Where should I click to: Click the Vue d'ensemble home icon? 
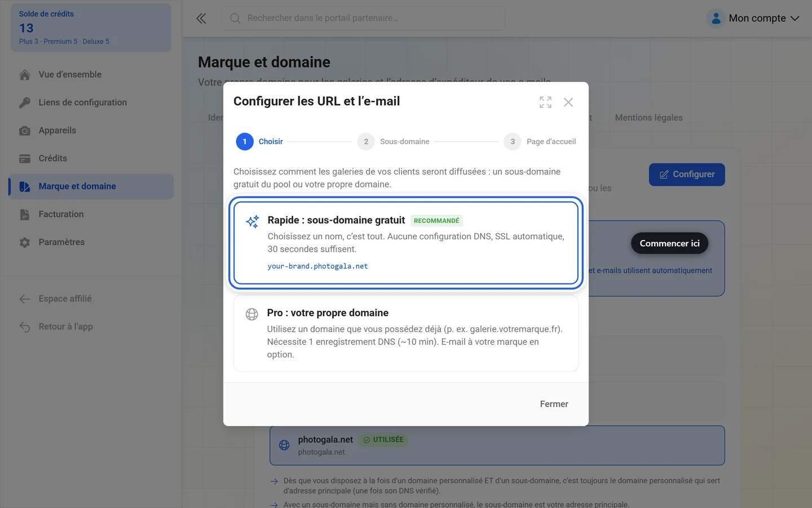(x=25, y=75)
